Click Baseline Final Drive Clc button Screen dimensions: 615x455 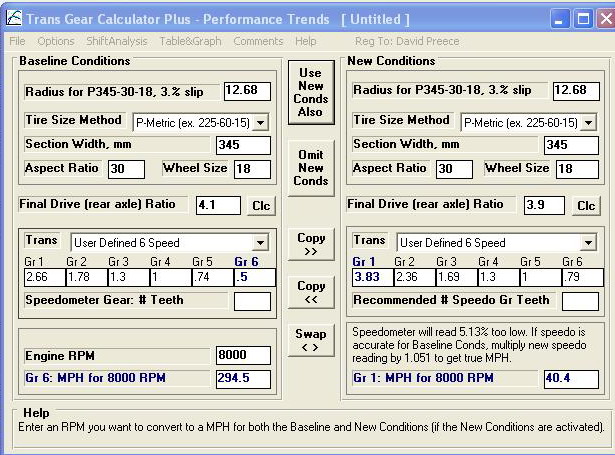(260, 206)
